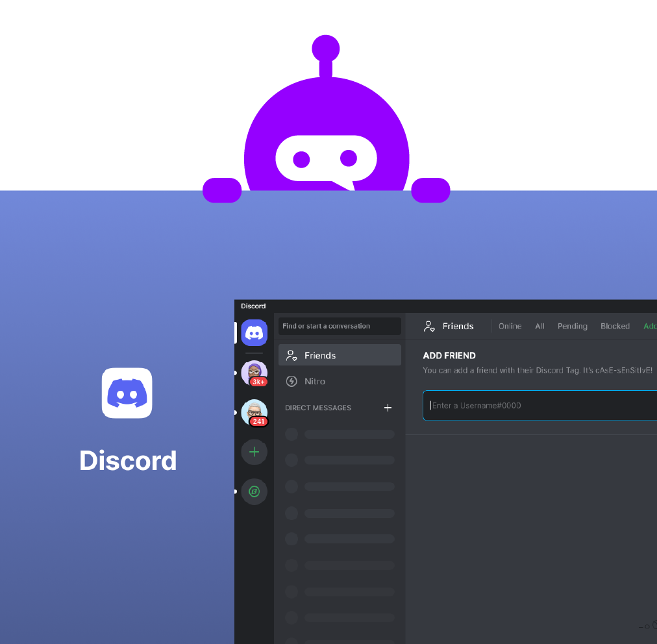Viewport: 657px width, 644px height.
Task: Focus the Enter a Username#0000 field
Action: 539,406
